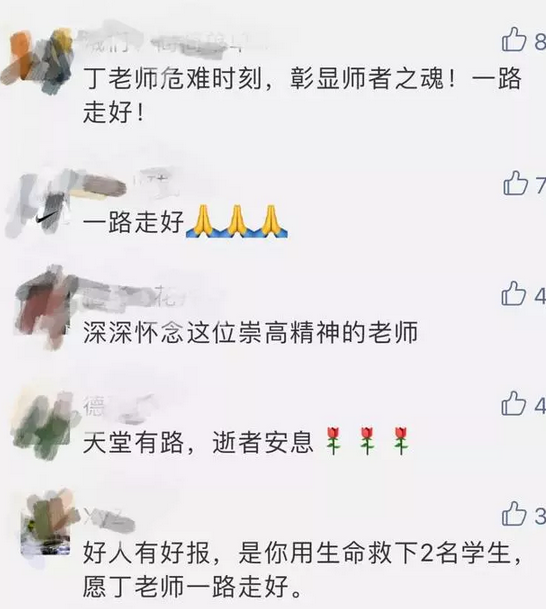
Task: View the reddish avatar beside 深深怀念 comment
Action: 43,307
